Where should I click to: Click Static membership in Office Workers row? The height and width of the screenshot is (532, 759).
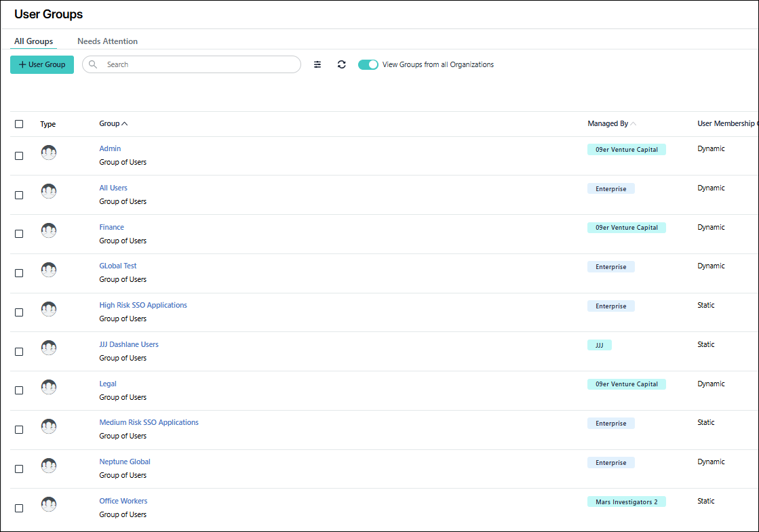coord(705,501)
